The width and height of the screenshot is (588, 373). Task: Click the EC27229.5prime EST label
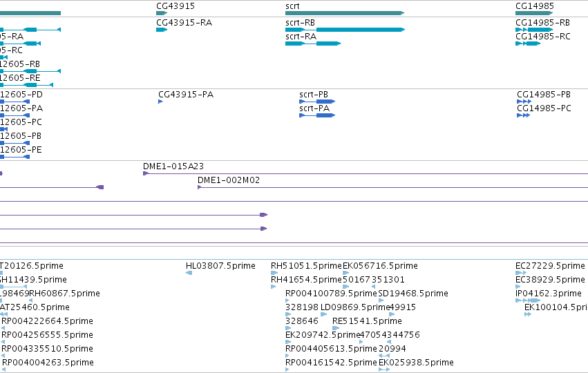[x=550, y=266]
